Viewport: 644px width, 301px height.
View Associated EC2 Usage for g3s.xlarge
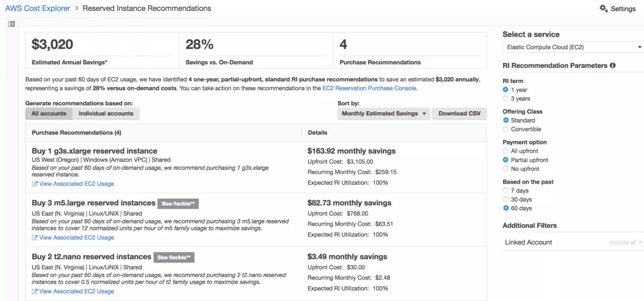76,184
